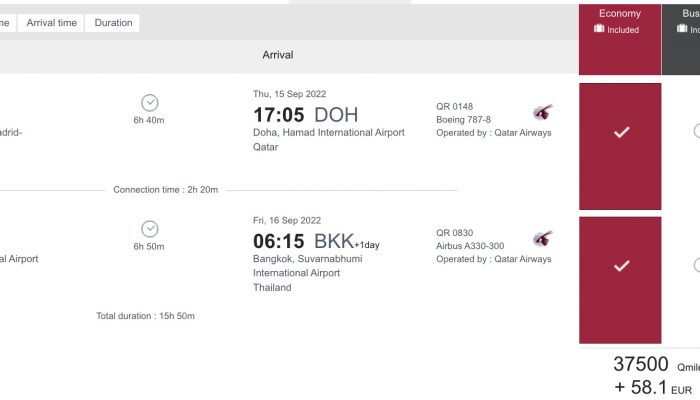Open the Economy fare column header

pyautogui.click(x=620, y=39)
